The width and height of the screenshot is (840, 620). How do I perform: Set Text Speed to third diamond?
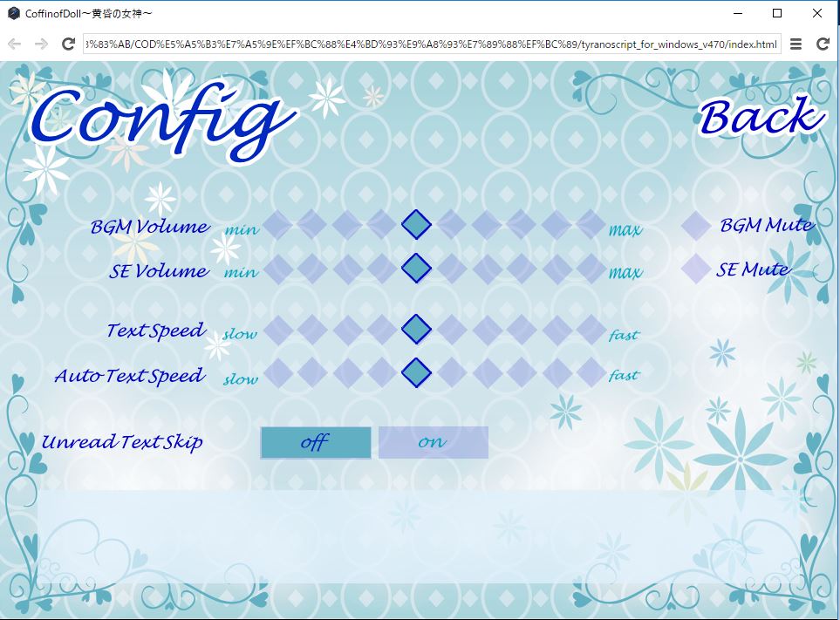tap(348, 330)
